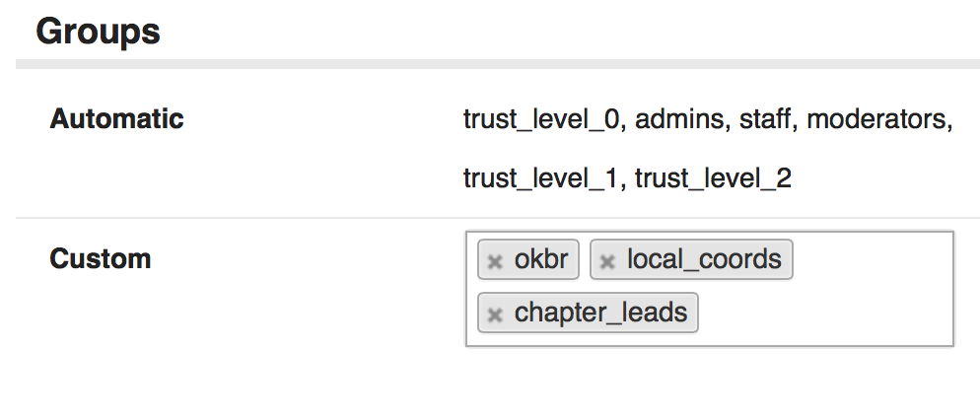Remove the okbr group tag
The height and width of the screenshot is (420, 980).
(x=495, y=261)
